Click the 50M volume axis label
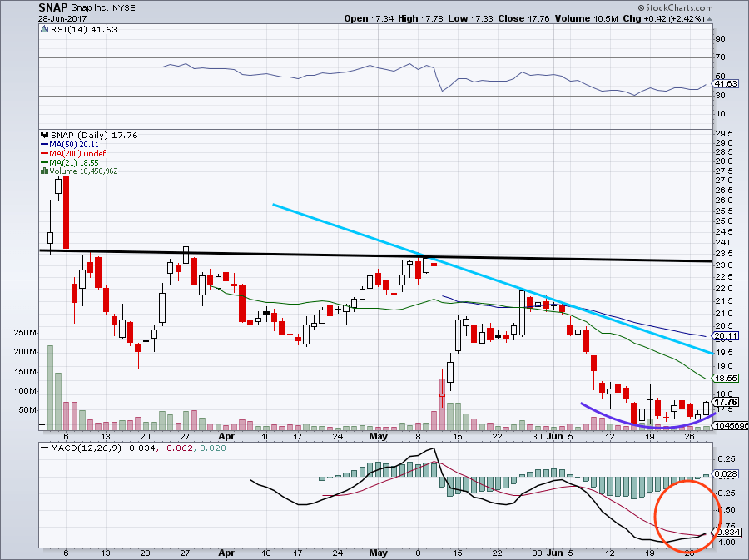This screenshot has width=749, height=560. pyautogui.click(x=27, y=410)
